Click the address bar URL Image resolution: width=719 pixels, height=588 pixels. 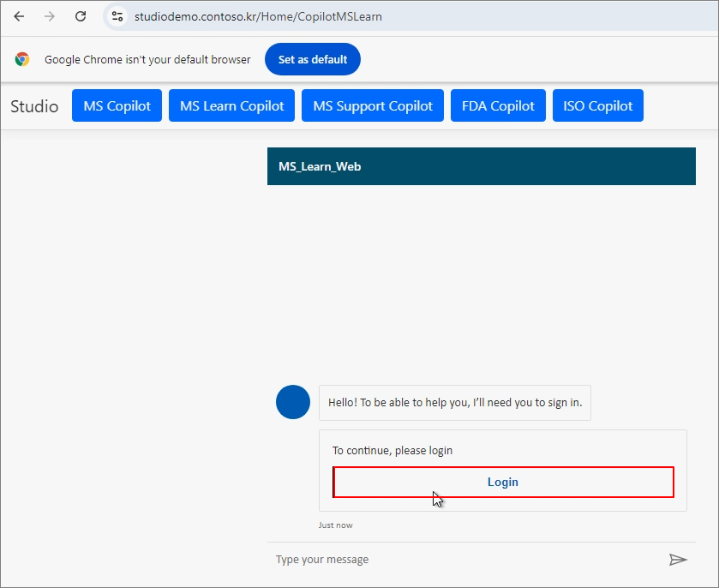(258, 16)
